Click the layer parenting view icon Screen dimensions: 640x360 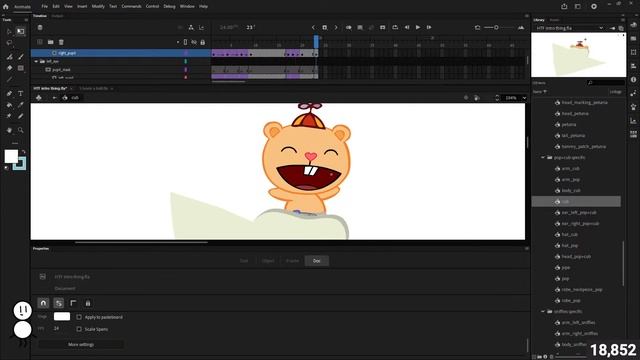(x=191, y=27)
